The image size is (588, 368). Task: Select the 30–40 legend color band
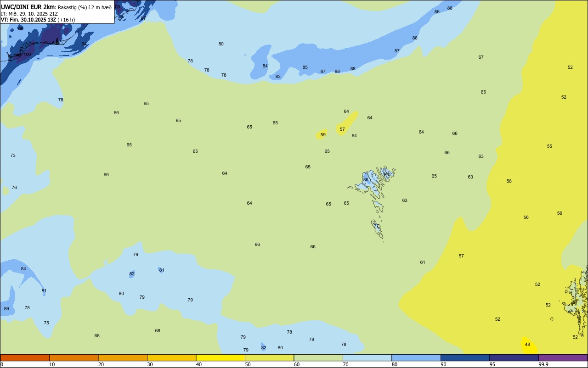click(171, 357)
